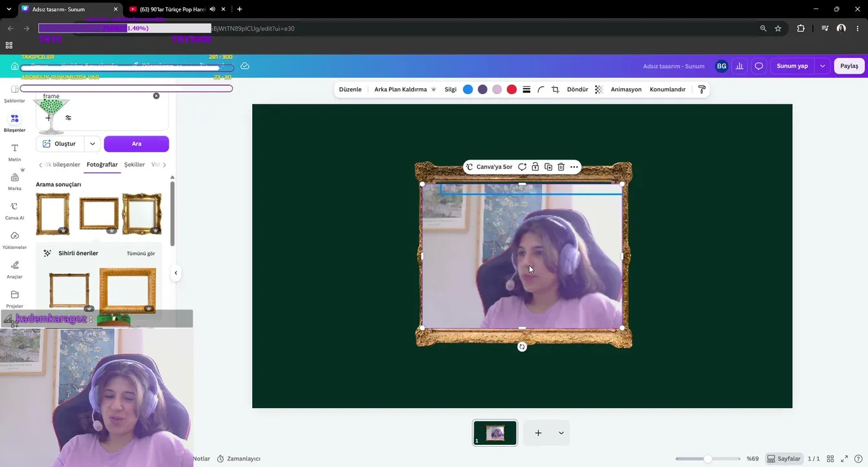Toggle the Sayfalar pages view
This screenshot has height=467, width=868.
[x=784, y=459]
